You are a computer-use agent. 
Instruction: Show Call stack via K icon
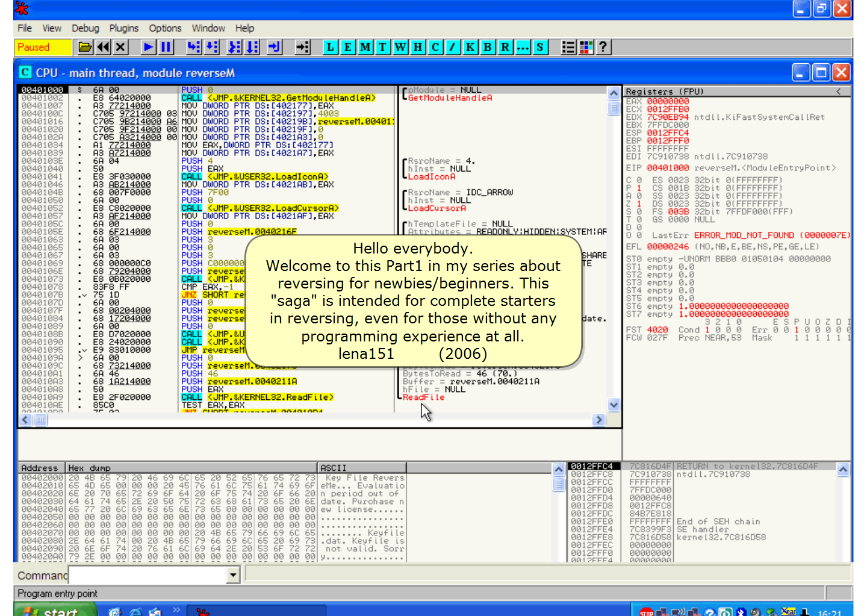[x=470, y=47]
